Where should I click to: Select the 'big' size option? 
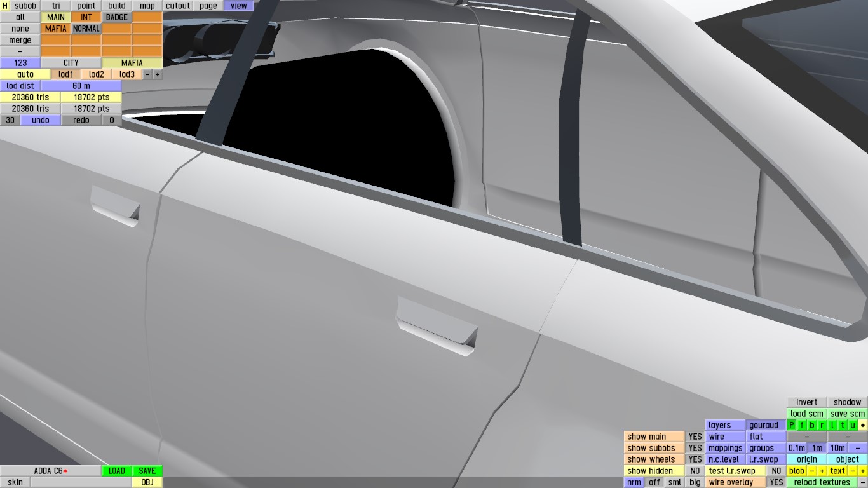coord(695,482)
